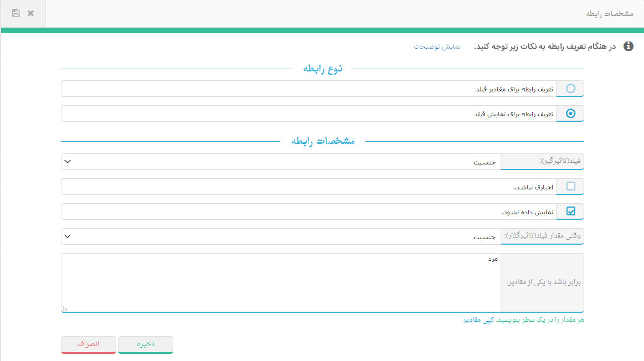The width and height of the screenshot is (644, 361).
Task: Click the برابر باشد با یکی از مقادیر label
Action: coord(543,282)
